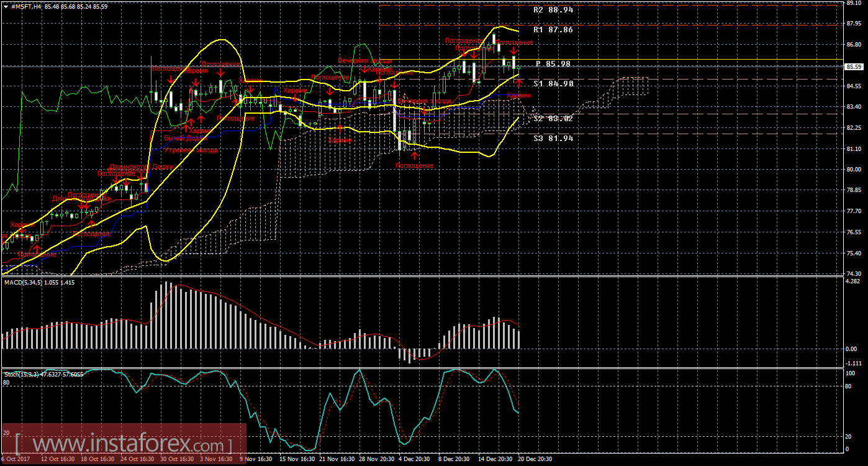Click the 100 Stochastic scale value

tap(851, 373)
